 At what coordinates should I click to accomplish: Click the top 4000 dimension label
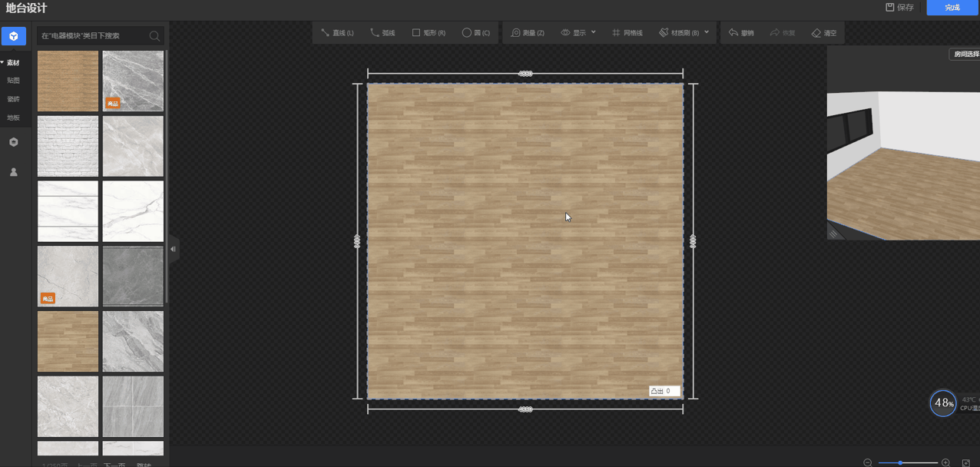[x=525, y=74]
